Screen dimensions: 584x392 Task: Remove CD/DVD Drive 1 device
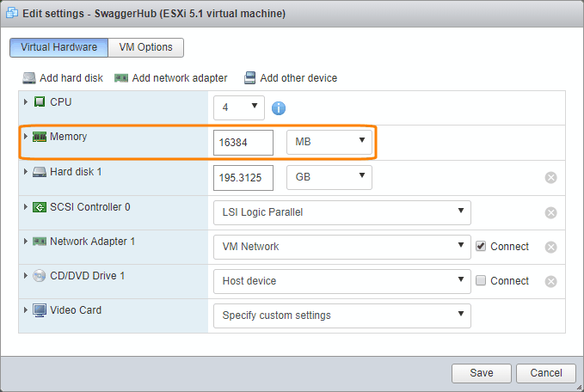coord(551,281)
